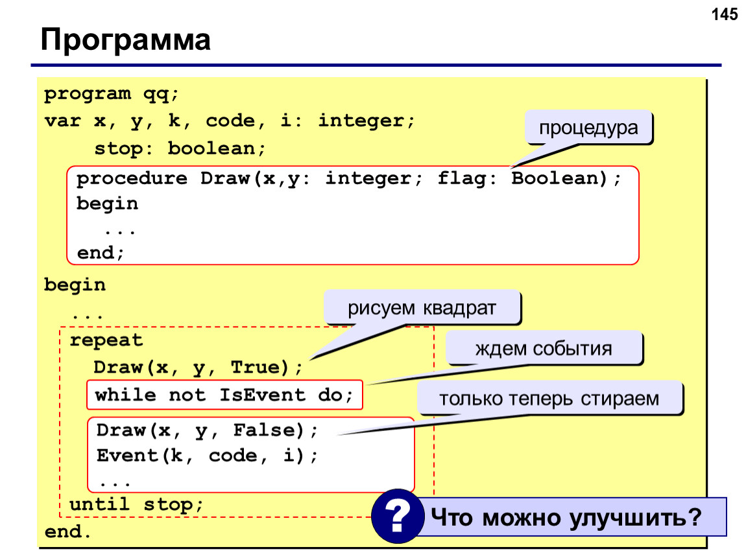The image size is (746, 560).
Task: Click the procedure's 'end;' line
Action: click(x=101, y=252)
